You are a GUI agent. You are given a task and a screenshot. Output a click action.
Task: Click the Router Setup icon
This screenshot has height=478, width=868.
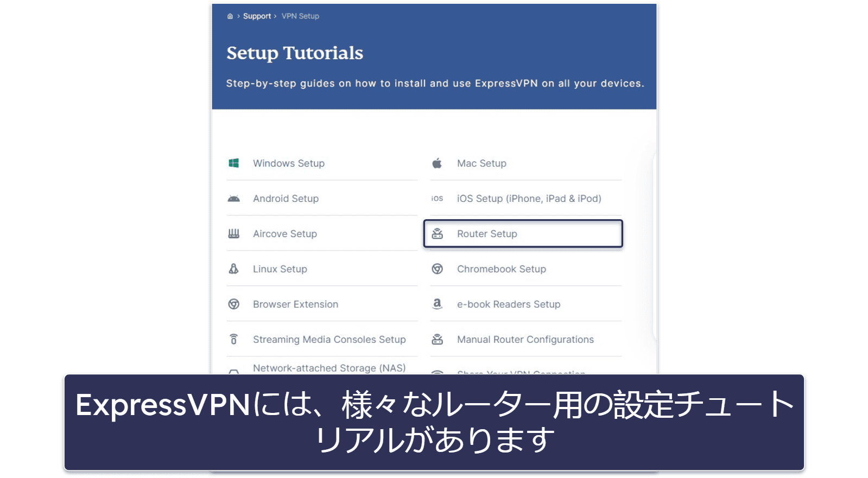[437, 234]
